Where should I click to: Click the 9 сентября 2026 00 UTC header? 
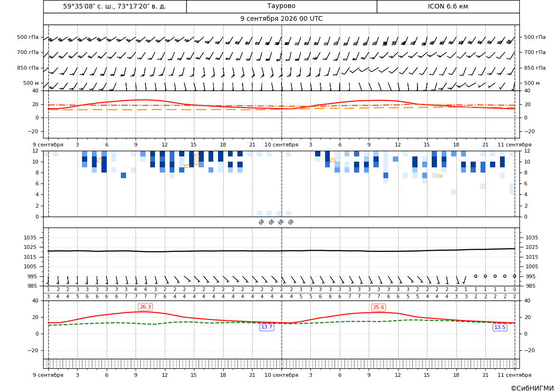[x=281, y=19]
